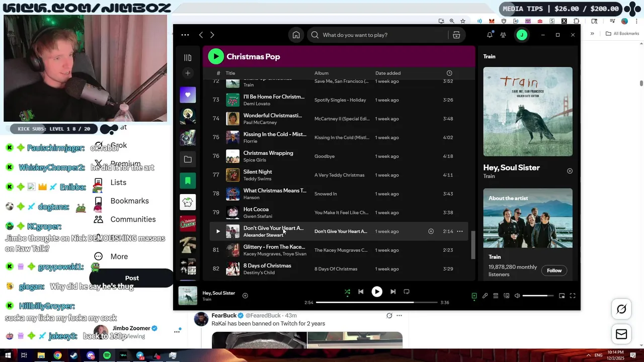Open the Spotify Browse icon in search bar
The image size is (644, 362).
pyautogui.click(x=456, y=35)
